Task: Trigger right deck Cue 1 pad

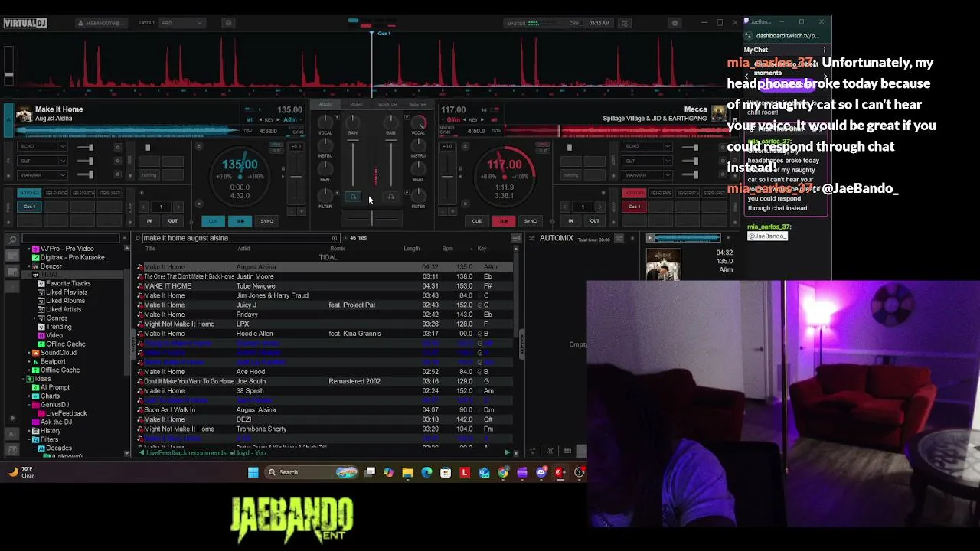Action: point(635,207)
